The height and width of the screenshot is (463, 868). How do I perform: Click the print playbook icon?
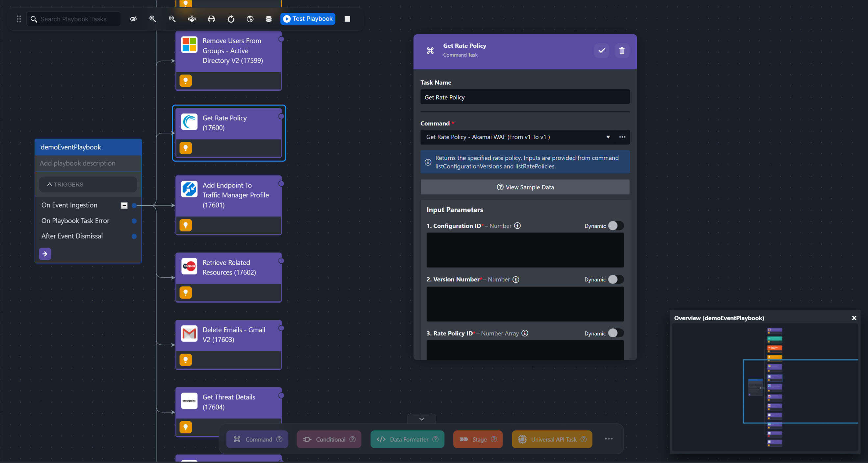point(211,19)
